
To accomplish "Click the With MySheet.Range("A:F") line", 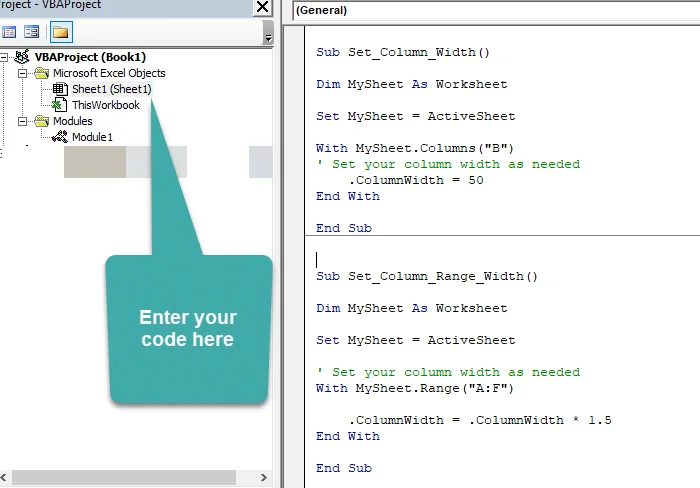I will click(x=415, y=388).
